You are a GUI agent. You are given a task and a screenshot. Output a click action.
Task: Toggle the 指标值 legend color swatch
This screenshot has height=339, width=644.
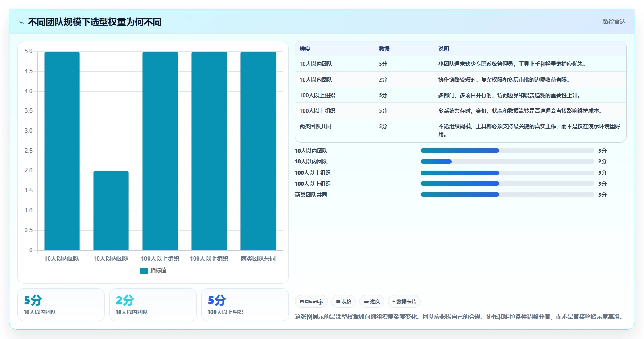point(143,270)
